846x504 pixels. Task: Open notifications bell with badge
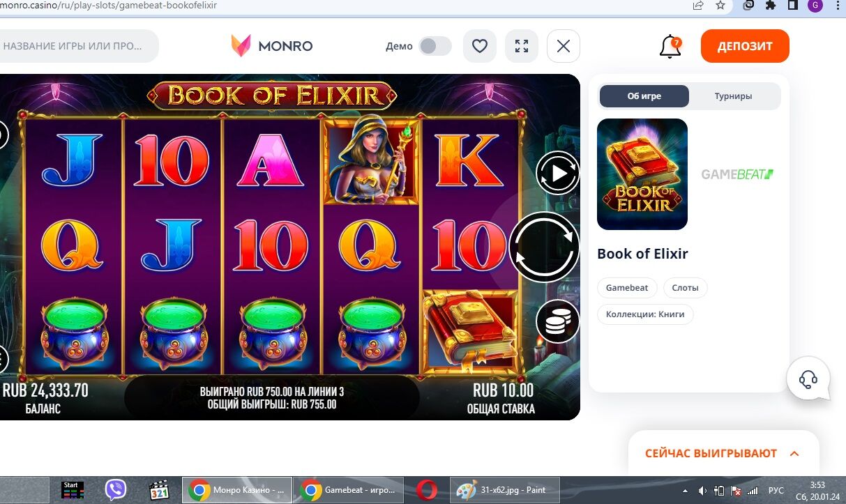click(670, 47)
